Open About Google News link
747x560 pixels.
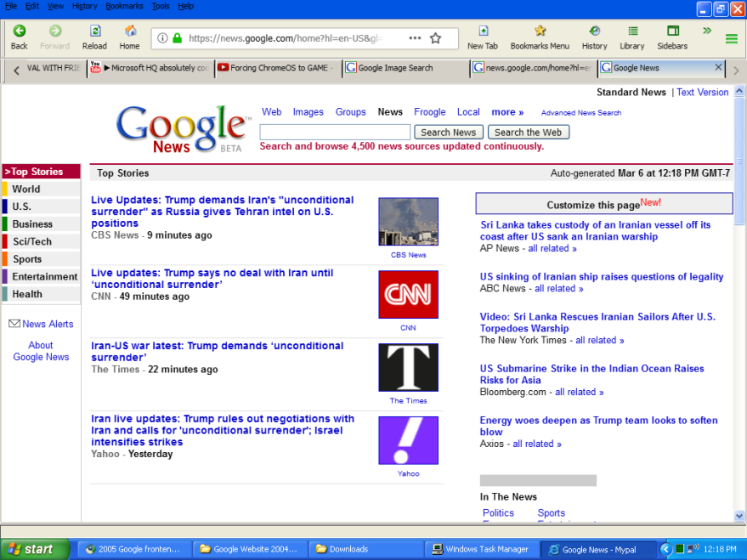tap(41, 351)
